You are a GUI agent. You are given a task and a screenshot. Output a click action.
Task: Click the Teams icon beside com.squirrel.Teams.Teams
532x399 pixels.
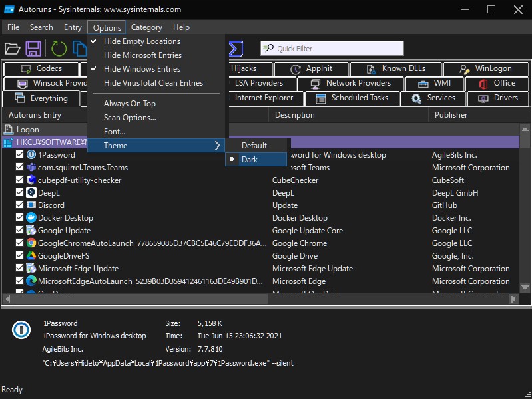coord(31,167)
